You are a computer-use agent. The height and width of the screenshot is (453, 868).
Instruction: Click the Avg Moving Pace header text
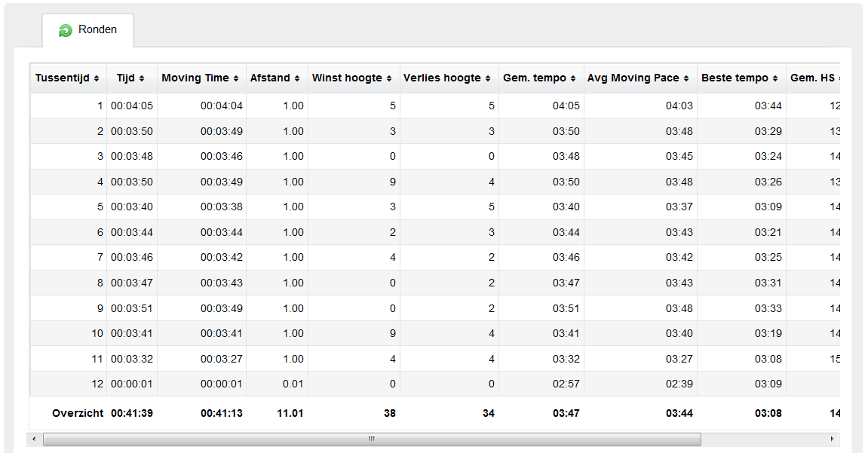click(633, 78)
